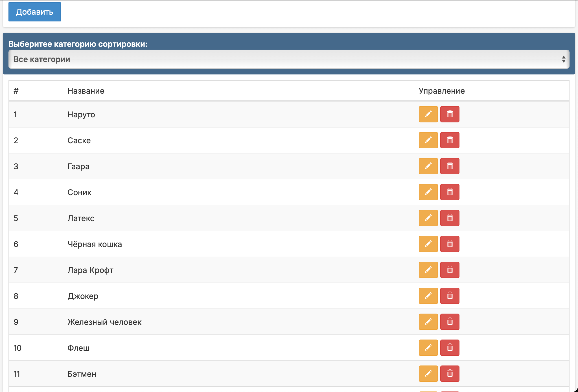Delete the Латекс row
Image resolution: width=578 pixels, height=392 pixels.
pyautogui.click(x=450, y=218)
